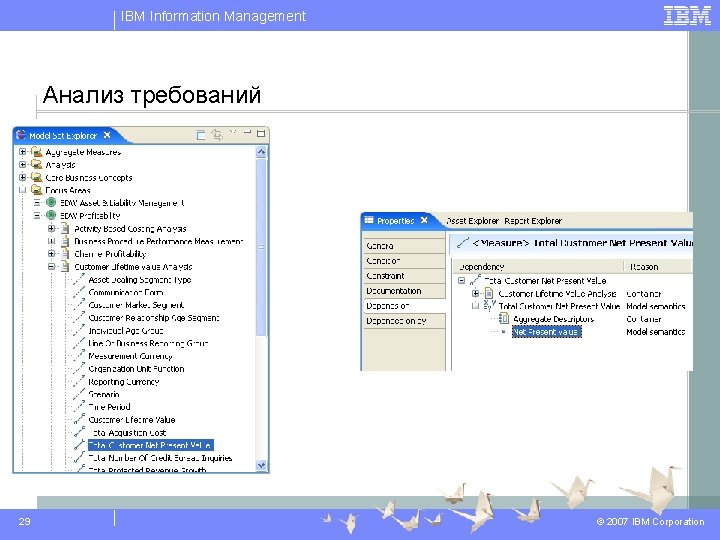Click the Model Set Explorer tab icon
This screenshot has height=540, width=720.
click(21, 135)
